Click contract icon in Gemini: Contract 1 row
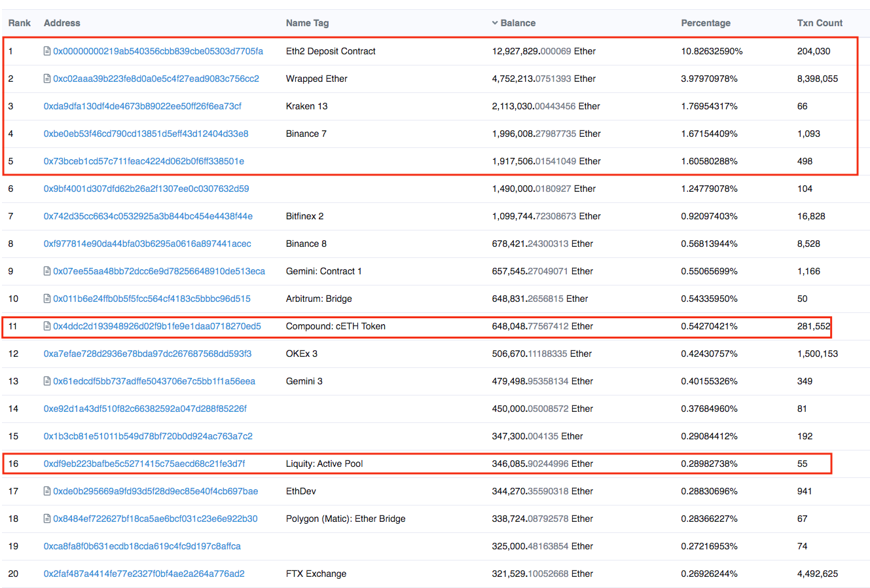The height and width of the screenshot is (588, 870). [47, 271]
